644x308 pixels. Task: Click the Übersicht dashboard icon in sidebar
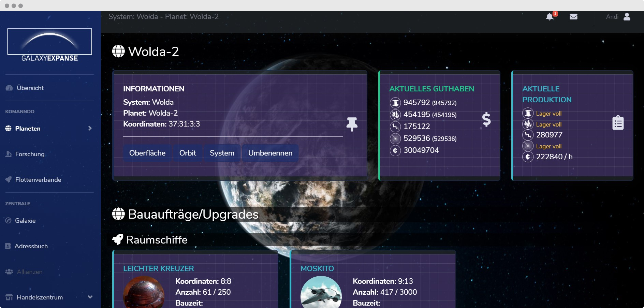(x=9, y=88)
